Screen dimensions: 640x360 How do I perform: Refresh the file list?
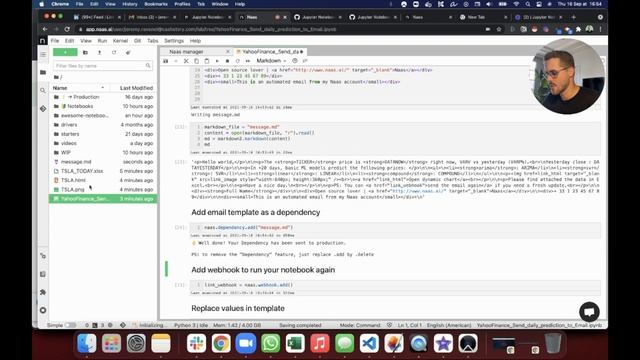[x=114, y=52]
